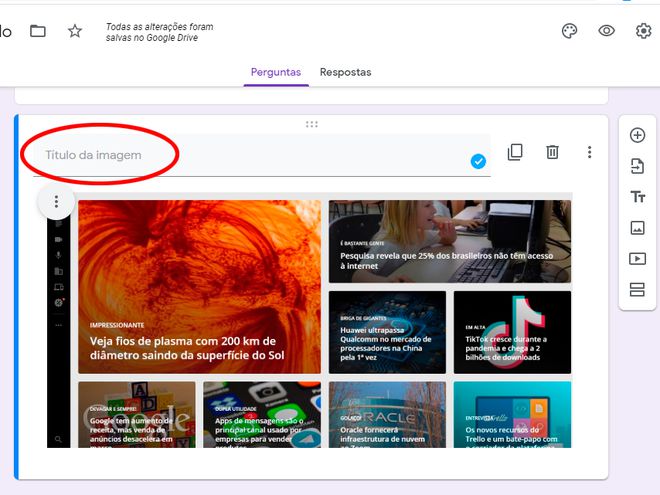660x495 pixels.
Task: Switch to the Respostas tab
Action: tap(346, 72)
